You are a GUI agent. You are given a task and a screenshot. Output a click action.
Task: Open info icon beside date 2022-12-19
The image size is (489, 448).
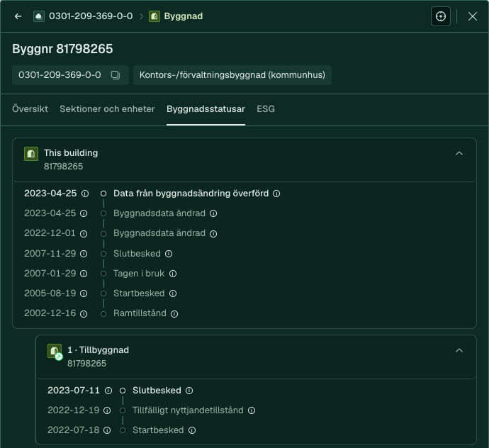point(107,410)
